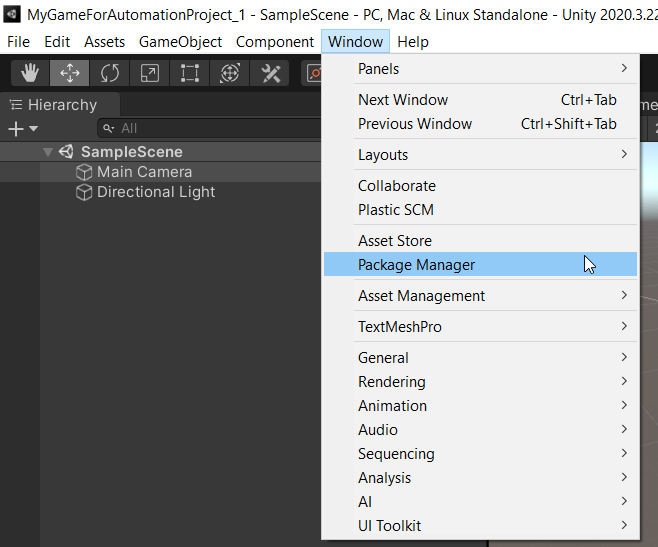Image resolution: width=658 pixels, height=547 pixels.
Task: Expand the General submenu
Action: click(480, 358)
